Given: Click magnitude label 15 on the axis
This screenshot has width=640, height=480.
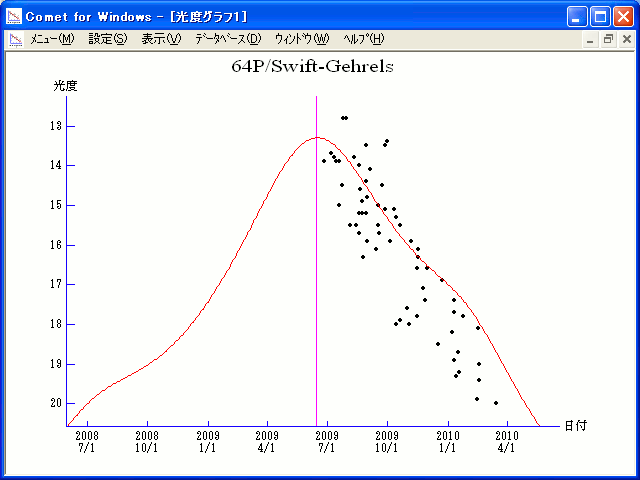Looking at the screenshot, I should 56,205.
